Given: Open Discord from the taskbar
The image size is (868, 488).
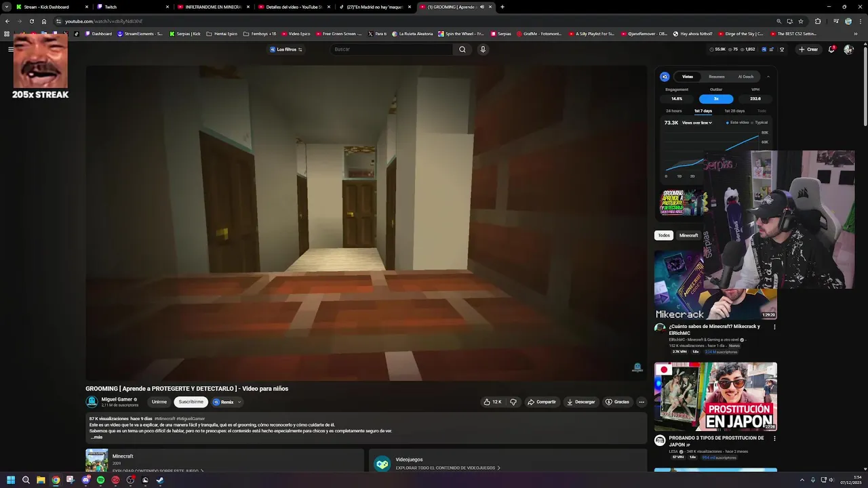Looking at the screenshot, I should tap(85, 480).
